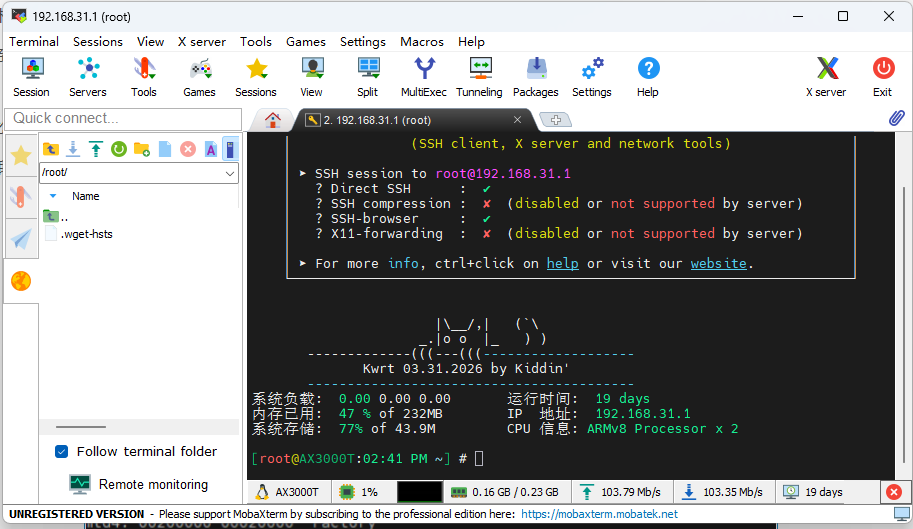Open the website link in terminal
Screen dimensions: 913x529
(x=719, y=264)
